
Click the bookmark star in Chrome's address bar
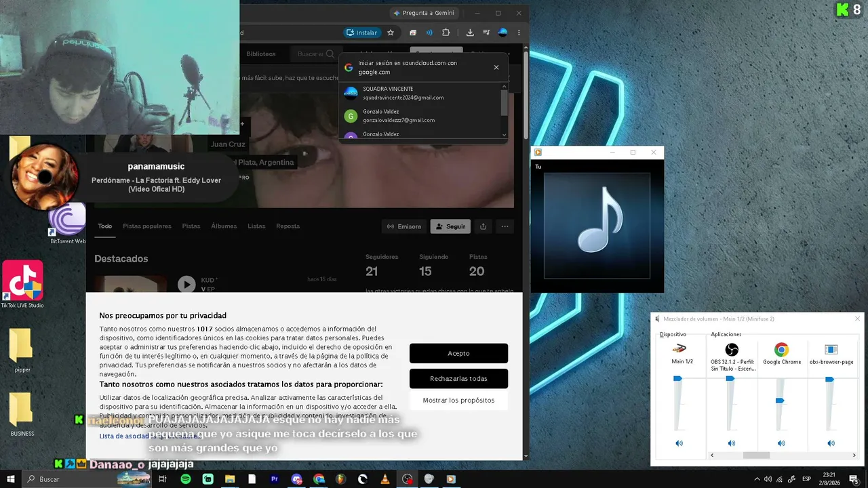point(391,33)
